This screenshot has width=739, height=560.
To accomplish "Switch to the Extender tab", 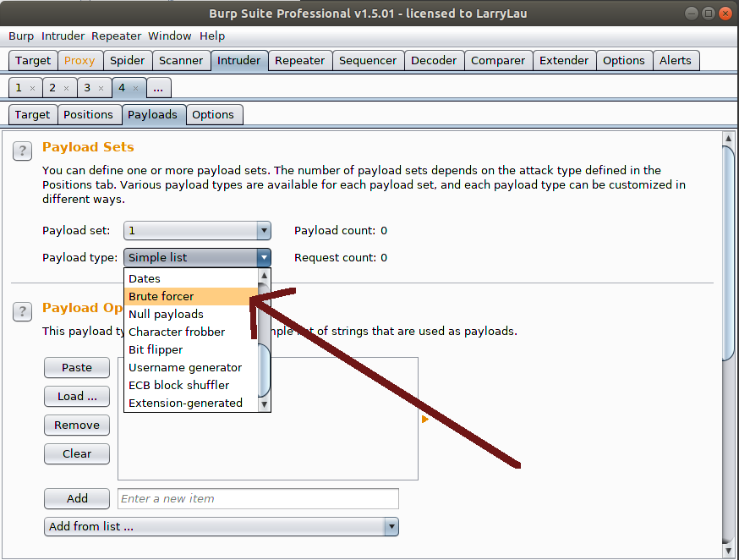I will click(564, 61).
